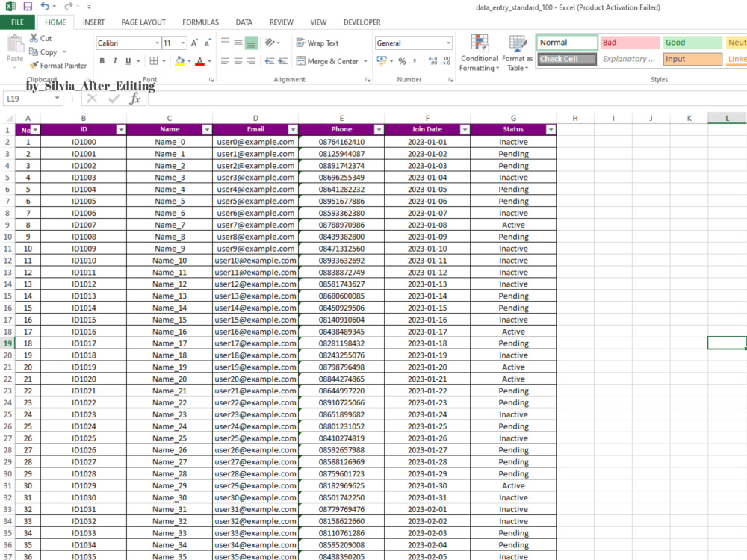Click the Save icon in quick access toolbar

coord(28,7)
